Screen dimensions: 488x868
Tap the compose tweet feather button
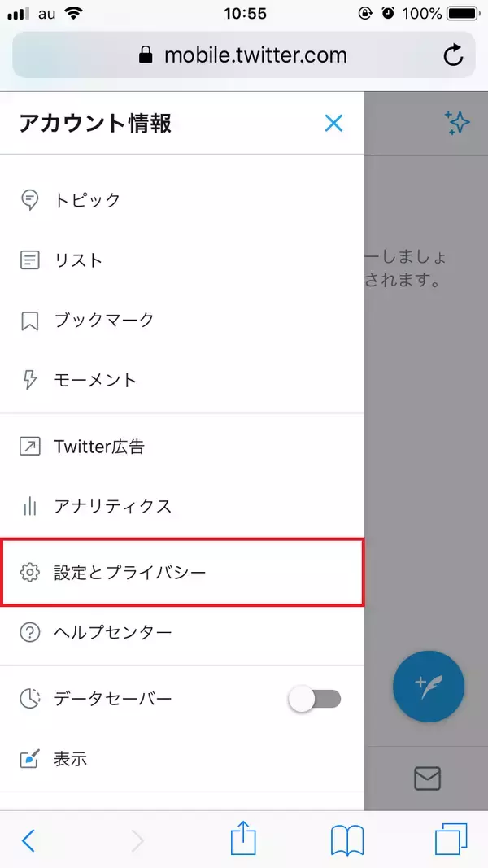(429, 686)
